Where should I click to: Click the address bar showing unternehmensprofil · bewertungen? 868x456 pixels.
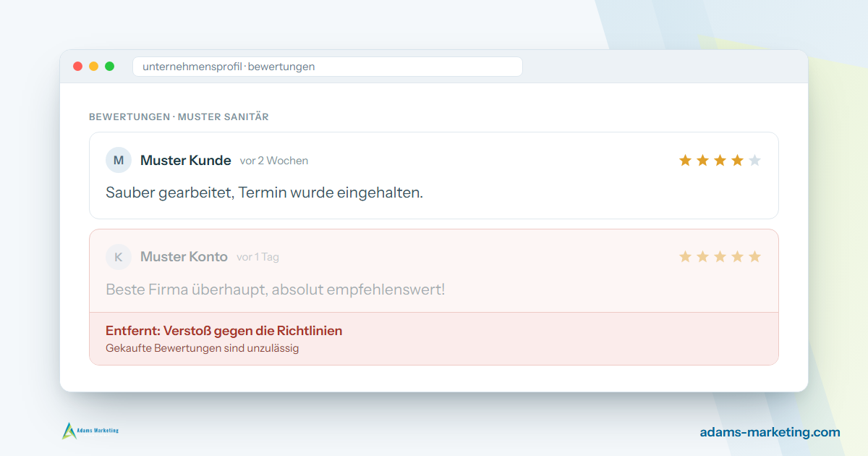(327, 67)
